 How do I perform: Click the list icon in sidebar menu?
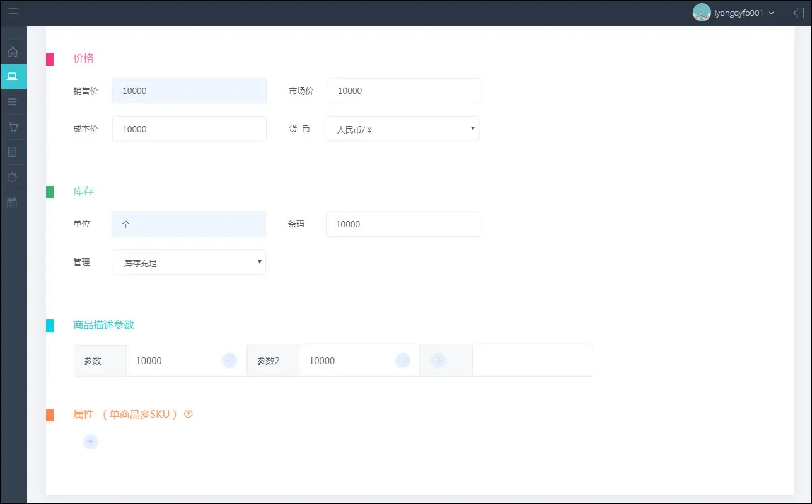point(13,101)
